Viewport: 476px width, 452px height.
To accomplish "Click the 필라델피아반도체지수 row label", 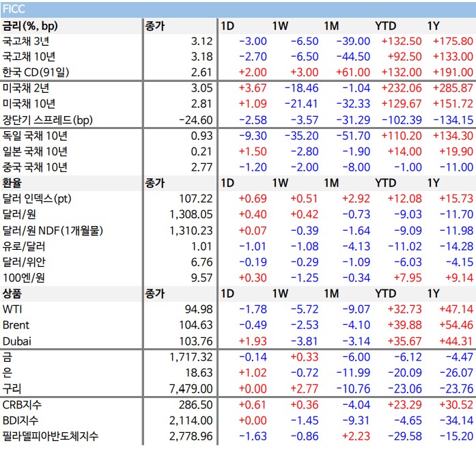I will [51, 436].
